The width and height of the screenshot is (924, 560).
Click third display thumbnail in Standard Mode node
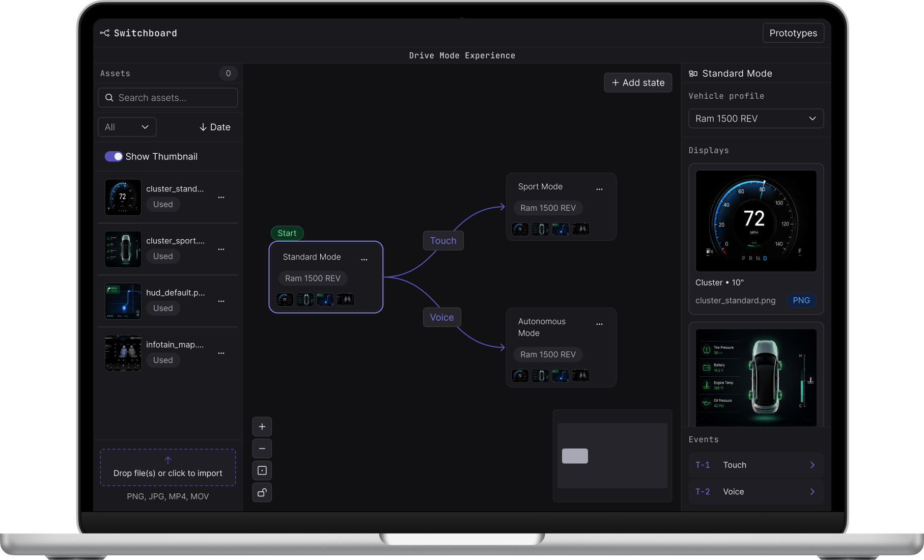pyautogui.click(x=325, y=299)
